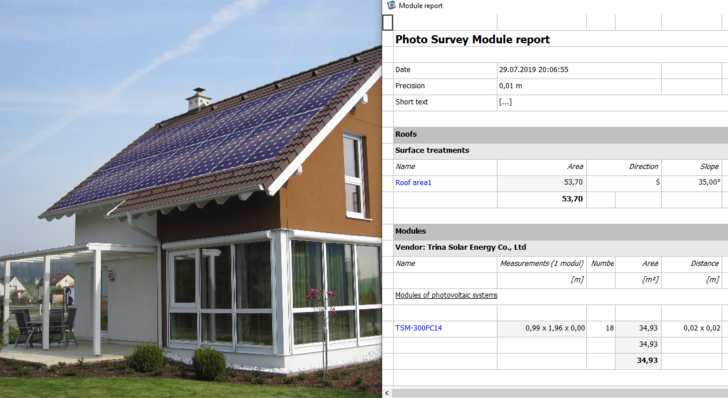Click the Slope column header
Viewport: 728px width, 398px height.
point(709,166)
